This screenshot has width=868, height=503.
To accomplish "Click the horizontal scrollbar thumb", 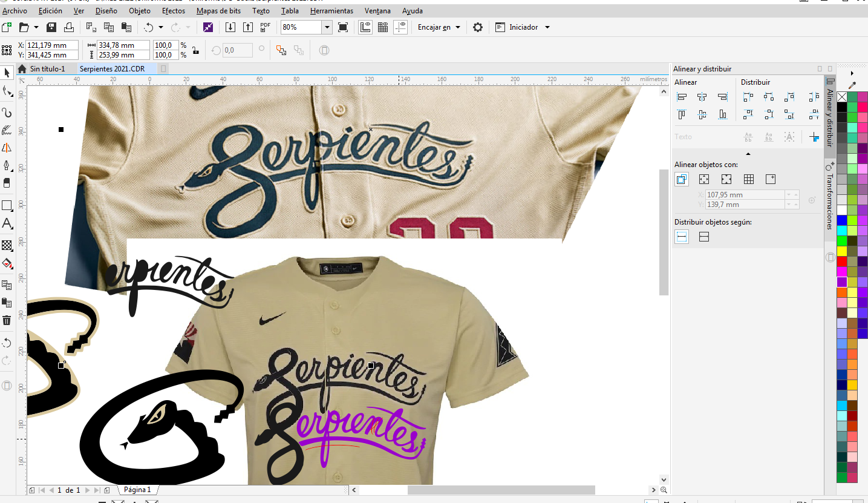I will (501, 490).
